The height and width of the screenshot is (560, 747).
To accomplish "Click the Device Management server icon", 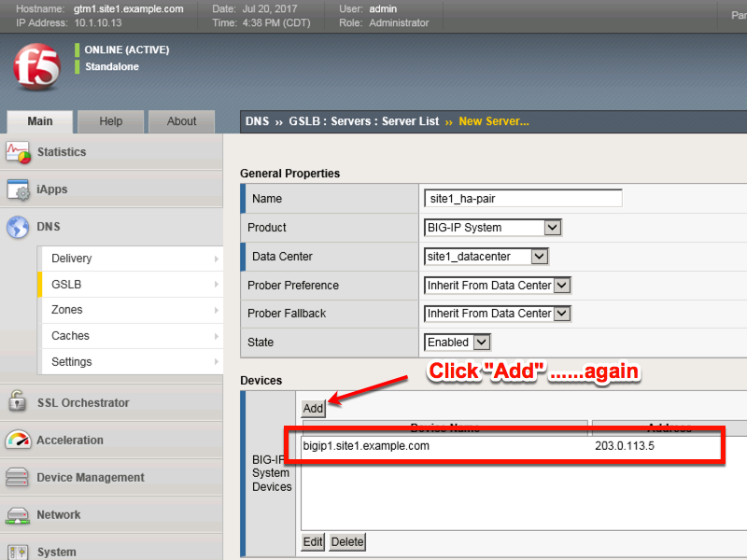I will [17, 477].
